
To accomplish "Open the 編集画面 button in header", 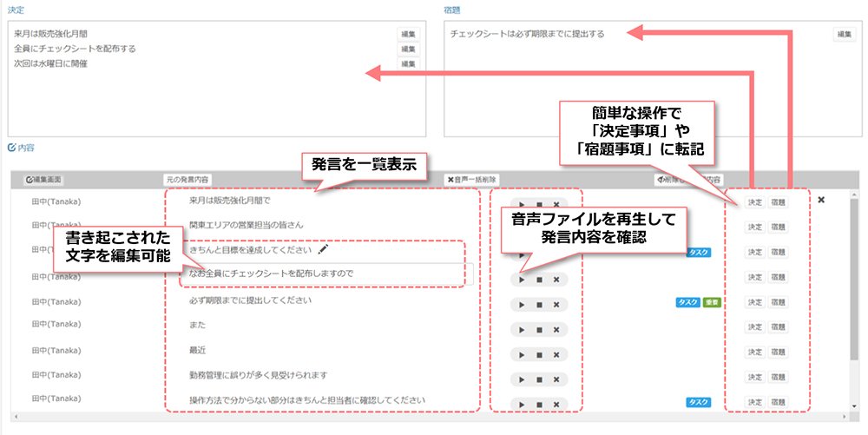I will 43,180.
